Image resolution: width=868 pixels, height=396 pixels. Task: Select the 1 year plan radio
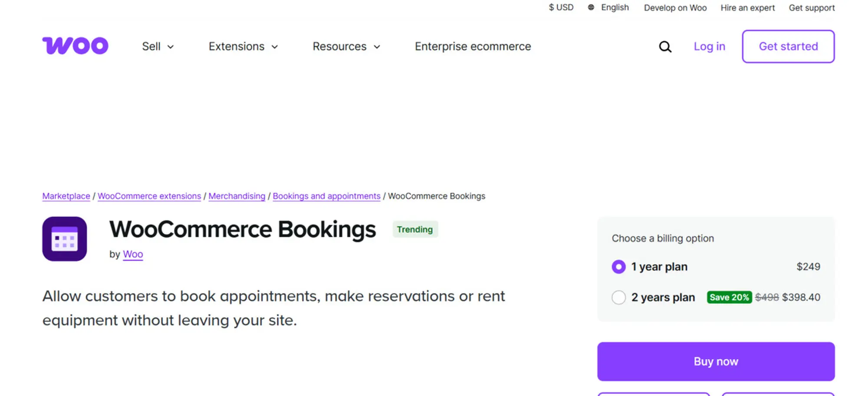tap(618, 267)
